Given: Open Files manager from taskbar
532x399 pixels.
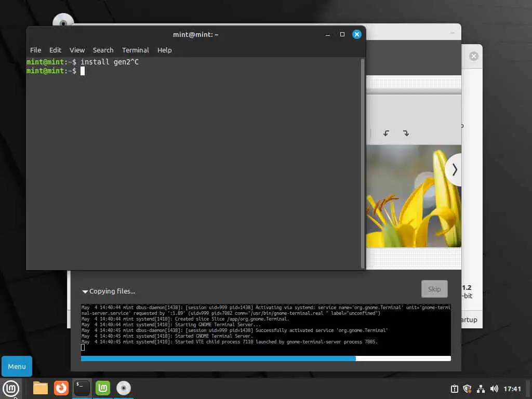Looking at the screenshot, I should [41, 388].
